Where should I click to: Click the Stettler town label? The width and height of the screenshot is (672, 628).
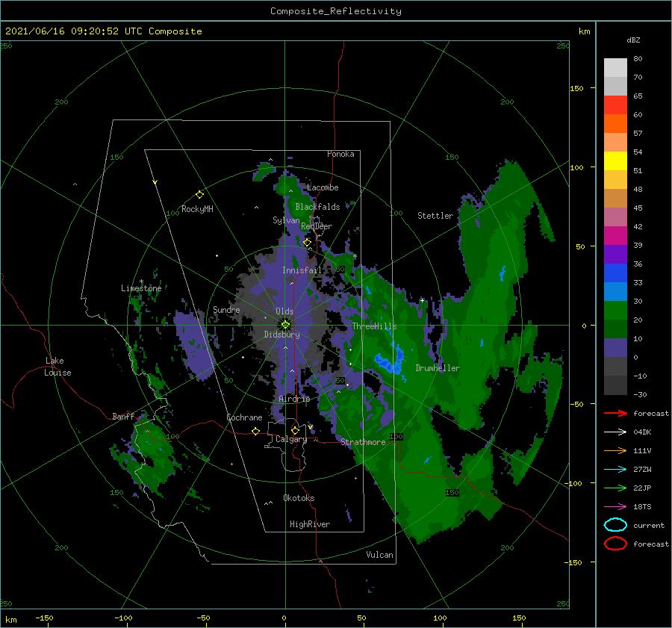tap(435, 216)
